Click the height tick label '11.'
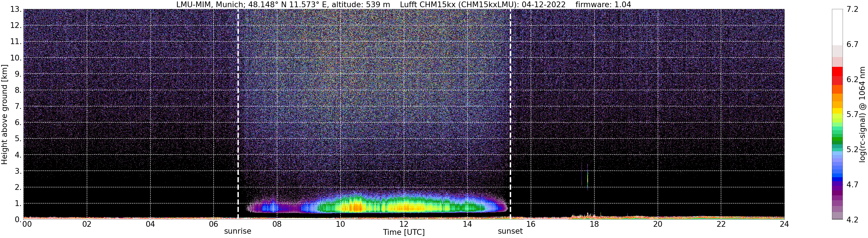This screenshot has width=868, height=238. 16,42
